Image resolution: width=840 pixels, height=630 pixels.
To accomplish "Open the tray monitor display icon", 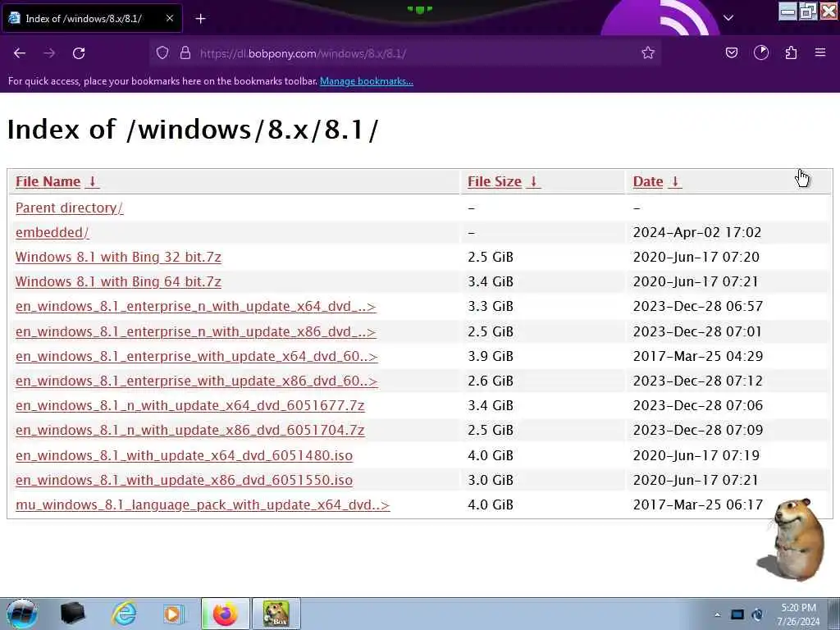I will 737,614.
